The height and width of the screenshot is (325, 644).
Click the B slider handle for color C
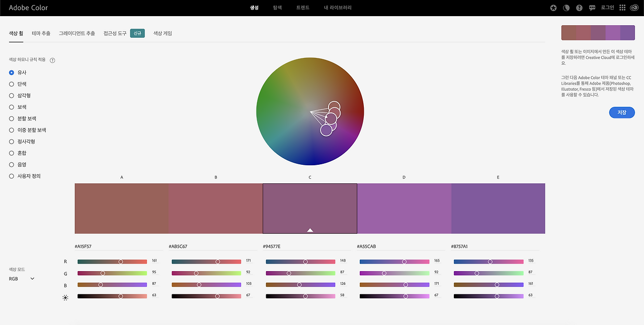point(299,285)
